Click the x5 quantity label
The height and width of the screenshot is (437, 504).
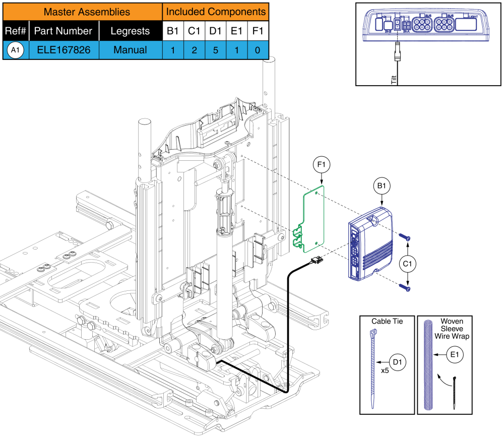tap(385, 370)
